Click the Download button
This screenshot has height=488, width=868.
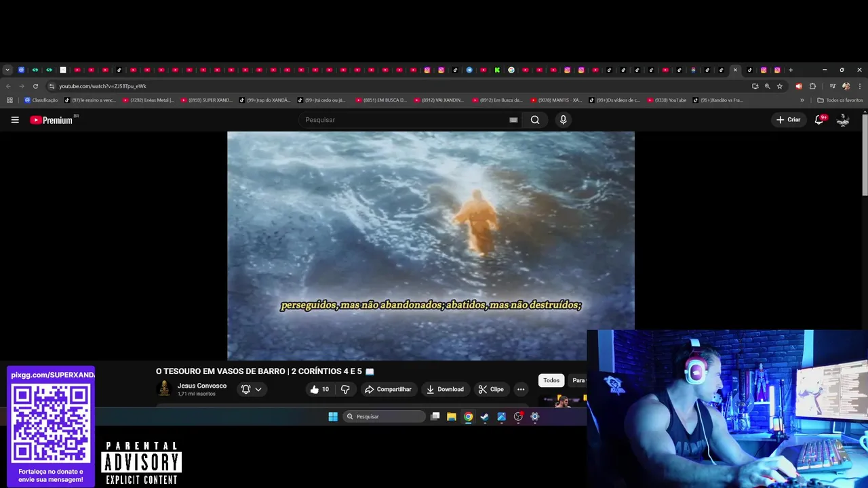pyautogui.click(x=445, y=389)
